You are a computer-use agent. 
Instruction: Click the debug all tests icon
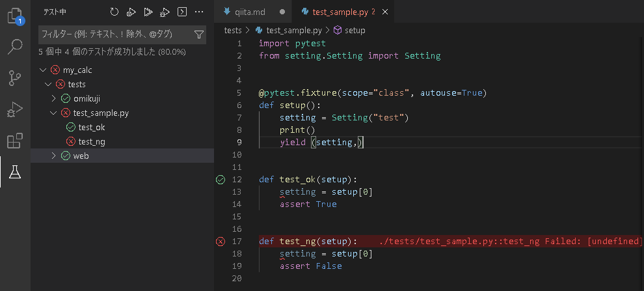[x=165, y=12]
